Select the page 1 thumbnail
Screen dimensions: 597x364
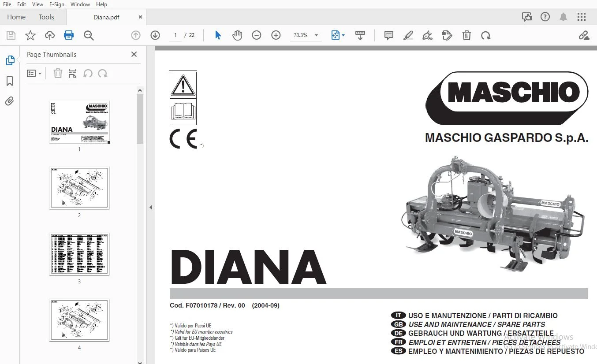[79, 122]
